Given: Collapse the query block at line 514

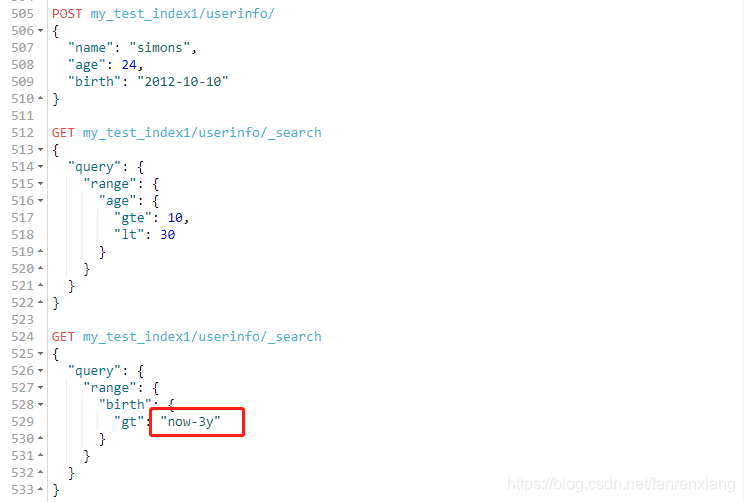Looking at the screenshot, I should (40, 167).
